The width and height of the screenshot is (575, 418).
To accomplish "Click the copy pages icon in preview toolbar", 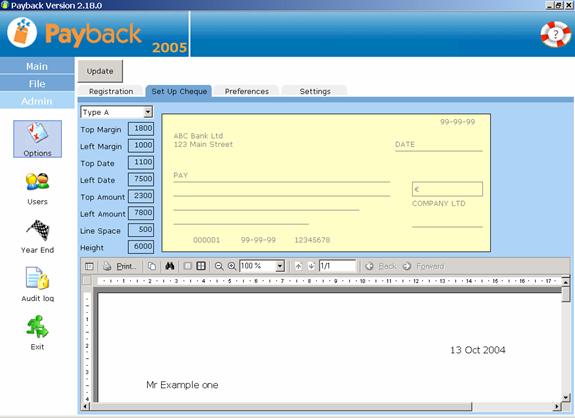I will tap(151, 266).
